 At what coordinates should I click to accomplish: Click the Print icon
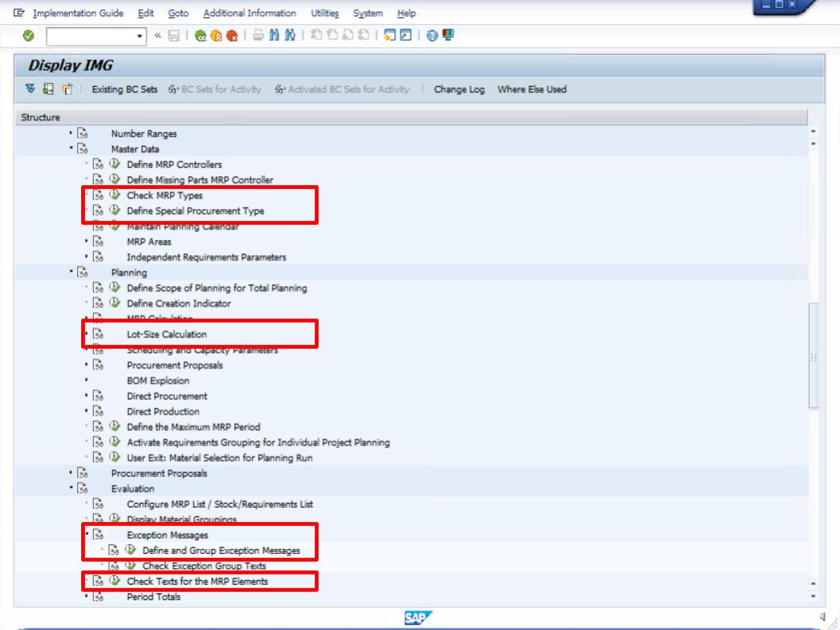click(258, 36)
